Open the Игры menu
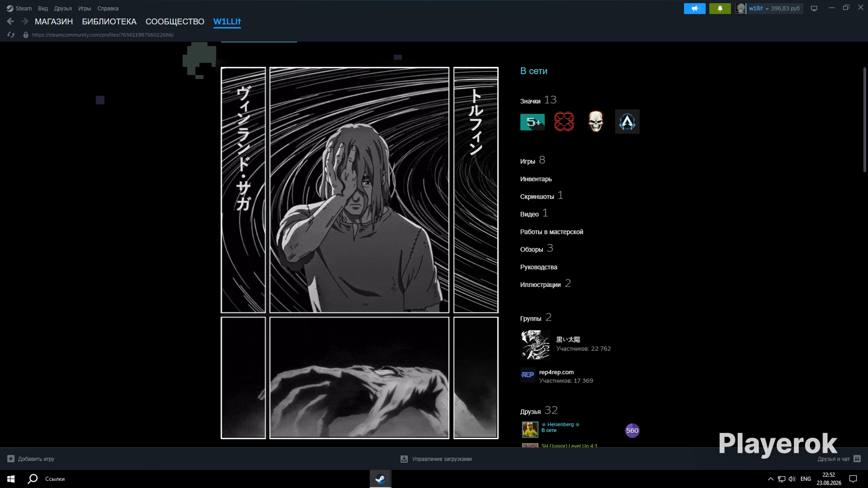The width and height of the screenshot is (868, 488). tap(84, 8)
